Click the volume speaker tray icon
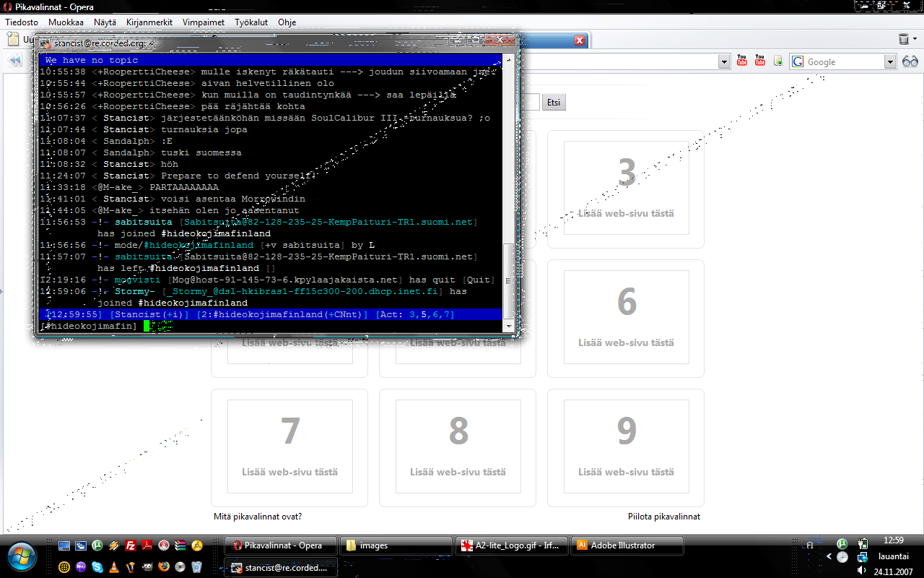924x578 pixels. coord(861,571)
